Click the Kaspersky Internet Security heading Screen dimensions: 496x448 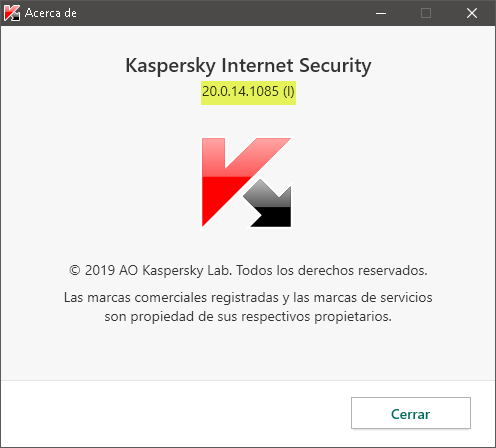(248, 66)
